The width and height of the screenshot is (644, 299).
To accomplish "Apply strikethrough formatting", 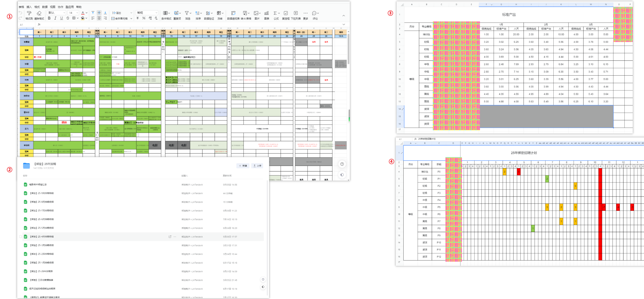I will (68, 18).
